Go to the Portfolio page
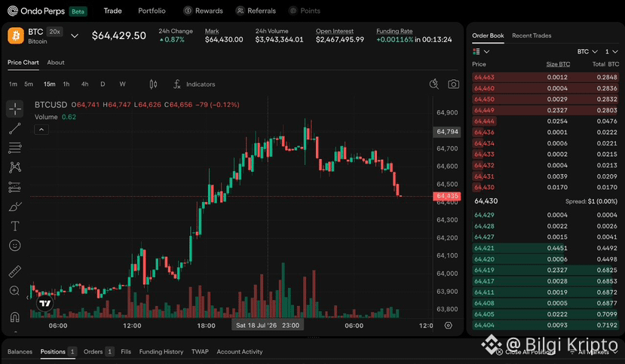The width and height of the screenshot is (625, 364). (x=152, y=11)
